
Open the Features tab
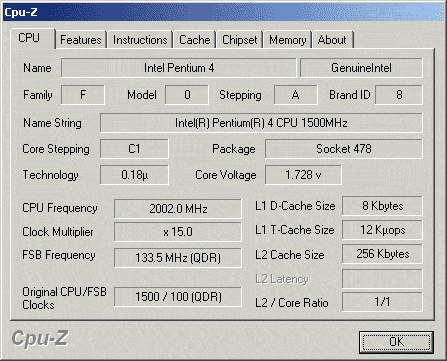pos(81,40)
